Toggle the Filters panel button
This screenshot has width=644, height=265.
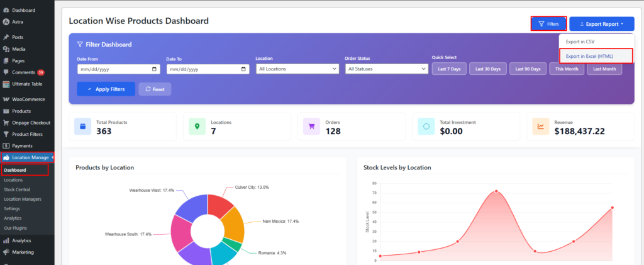548,24
